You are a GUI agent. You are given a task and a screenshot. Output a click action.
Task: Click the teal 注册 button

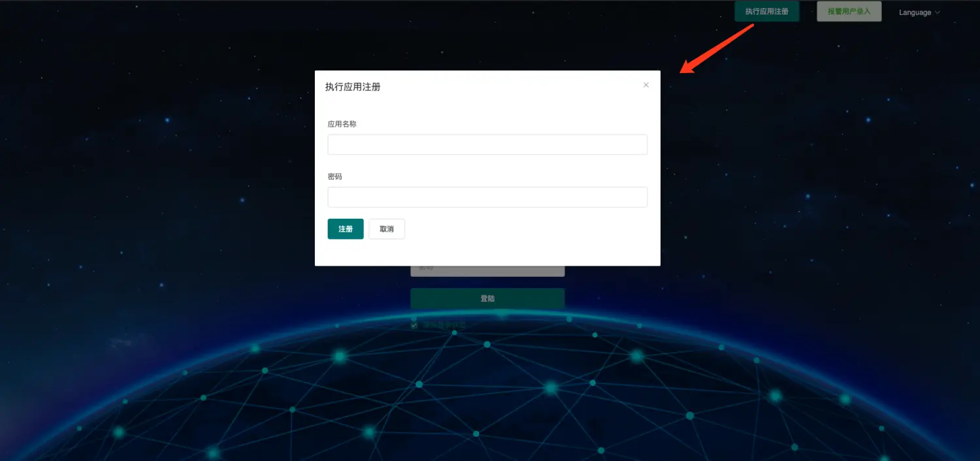(346, 229)
